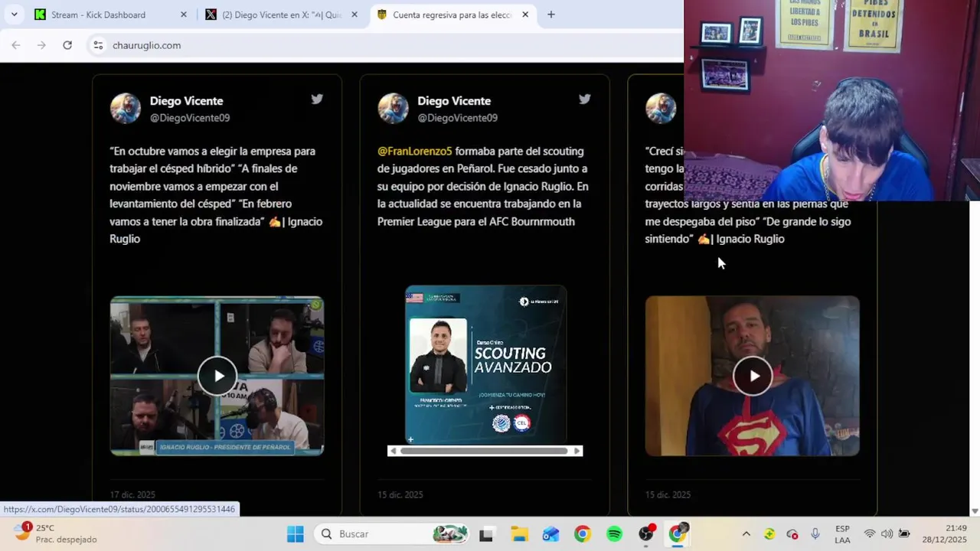Open Outlook from the taskbar
Screen dimensions: 980x551
coord(551,534)
